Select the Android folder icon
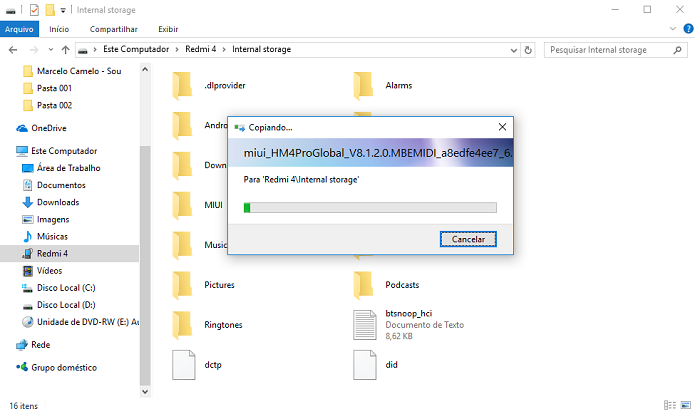 182,125
